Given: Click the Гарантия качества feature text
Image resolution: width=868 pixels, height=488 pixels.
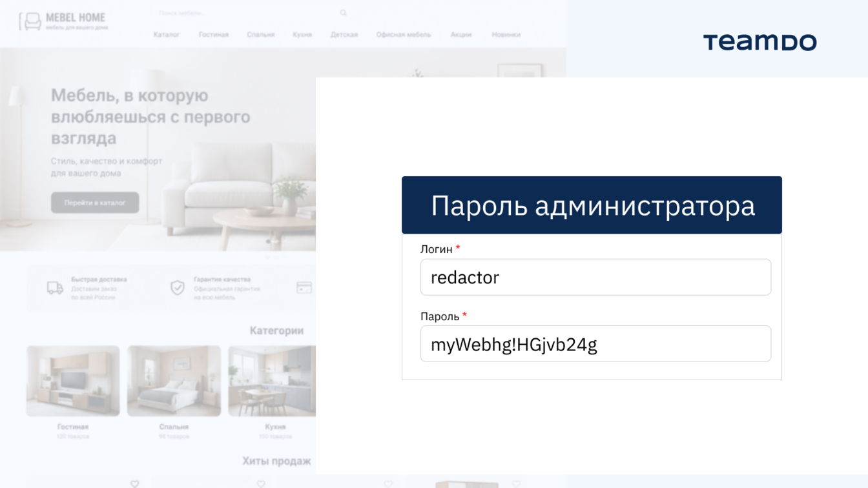Looking at the screenshot, I should [x=222, y=280].
